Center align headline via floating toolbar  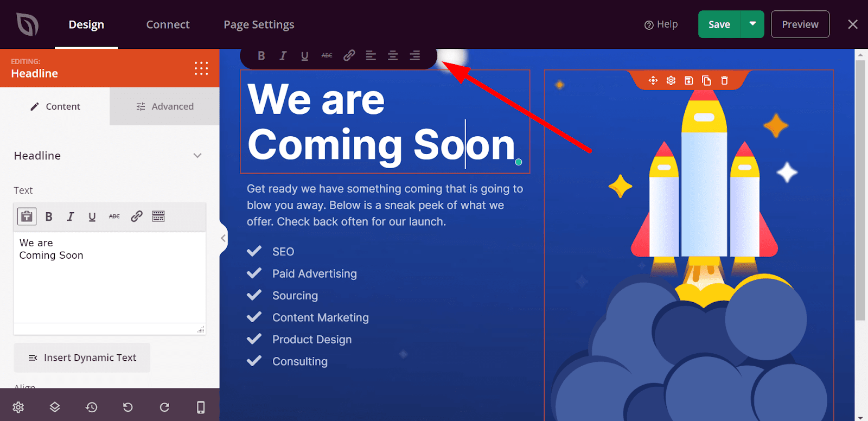393,55
